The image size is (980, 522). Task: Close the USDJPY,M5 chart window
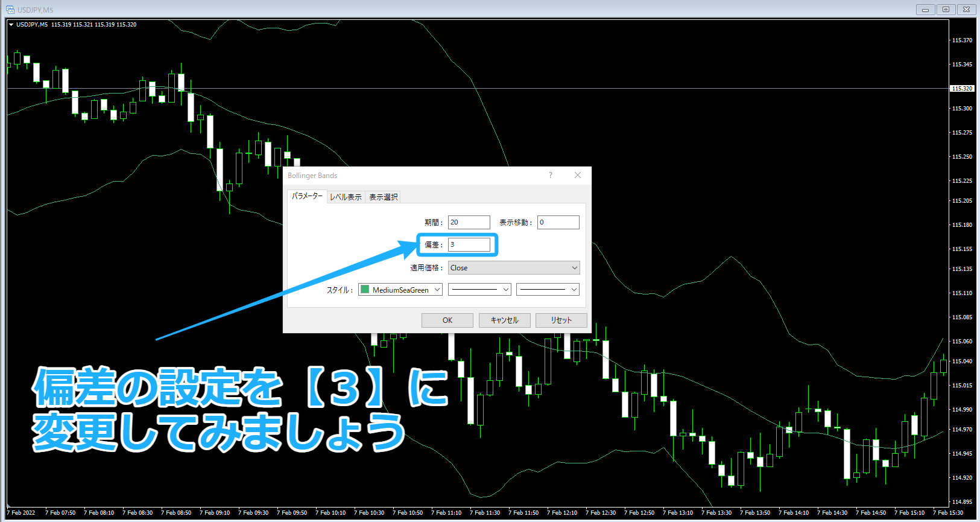[x=966, y=10]
